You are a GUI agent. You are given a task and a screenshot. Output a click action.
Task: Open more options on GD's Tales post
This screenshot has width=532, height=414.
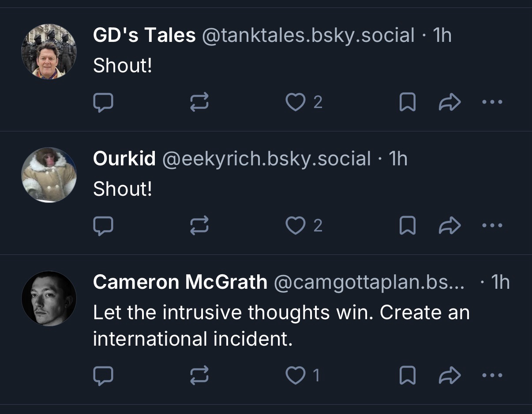tap(492, 102)
